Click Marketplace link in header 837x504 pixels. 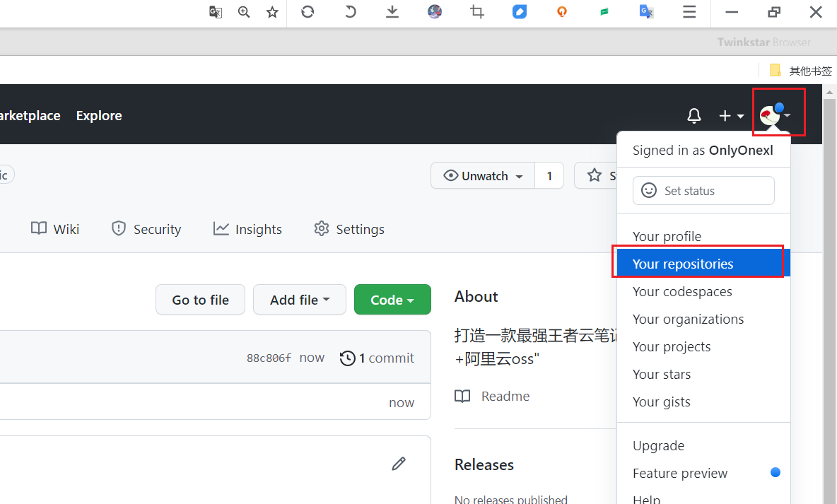click(x=30, y=116)
